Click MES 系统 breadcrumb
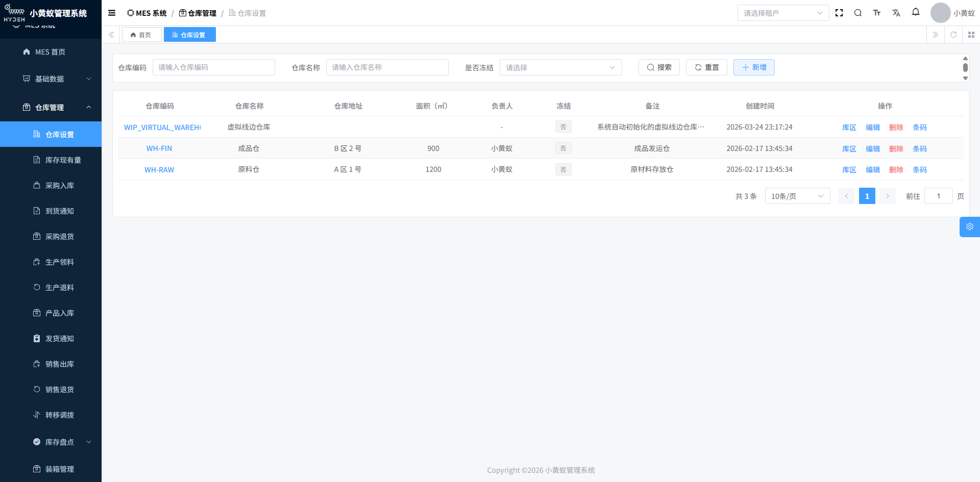 click(147, 13)
